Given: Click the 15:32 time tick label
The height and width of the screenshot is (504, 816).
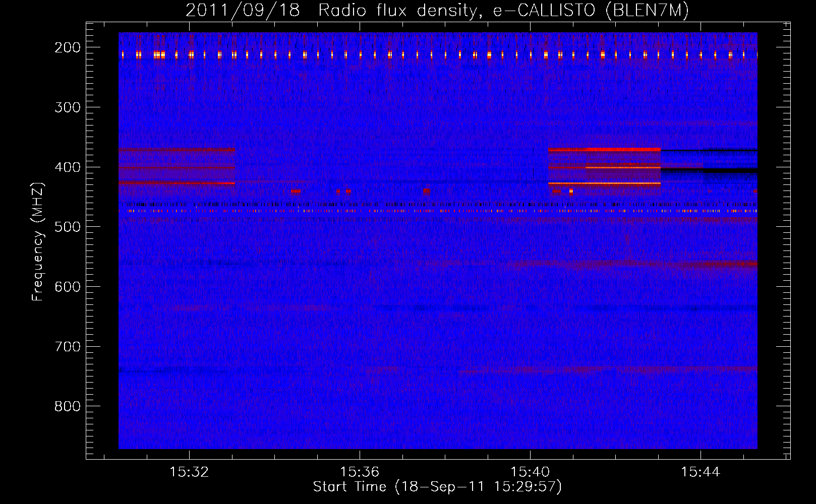Looking at the screenshot, I should pos(189,472).
